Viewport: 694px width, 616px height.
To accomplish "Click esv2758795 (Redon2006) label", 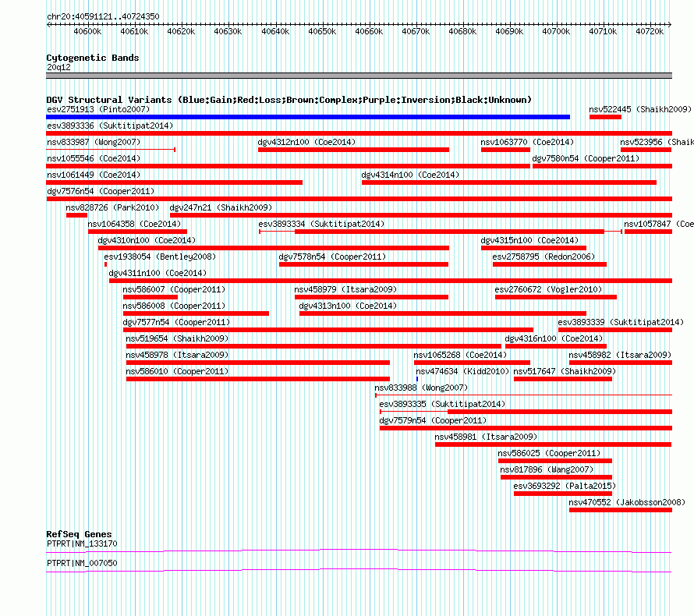I will [544, 257].
